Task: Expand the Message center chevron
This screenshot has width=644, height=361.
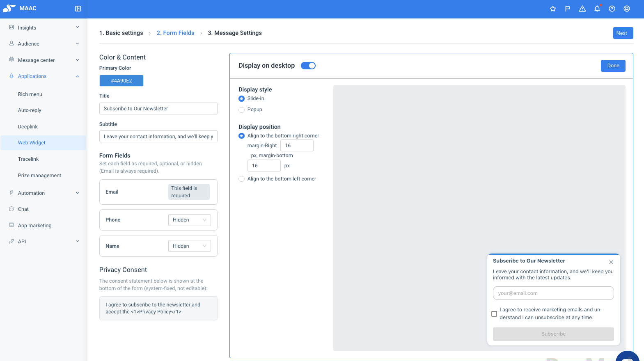Action: coord(77,60)
